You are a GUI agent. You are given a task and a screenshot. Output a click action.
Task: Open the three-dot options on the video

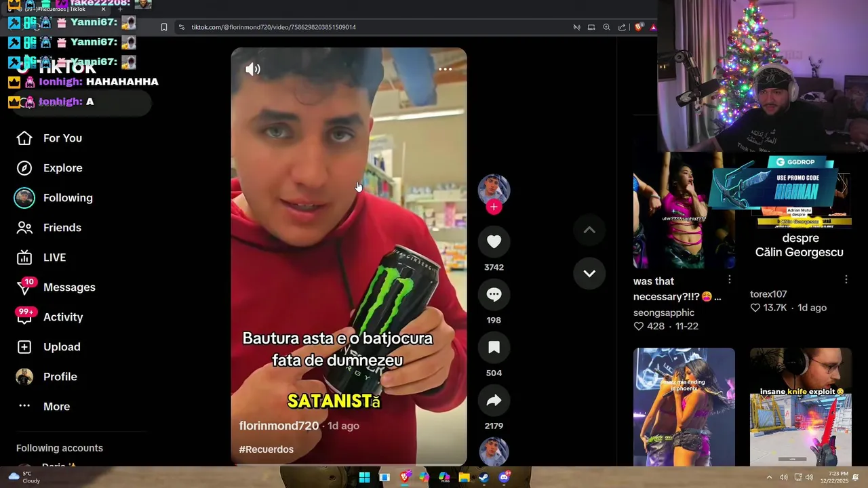tap(445, 69)
